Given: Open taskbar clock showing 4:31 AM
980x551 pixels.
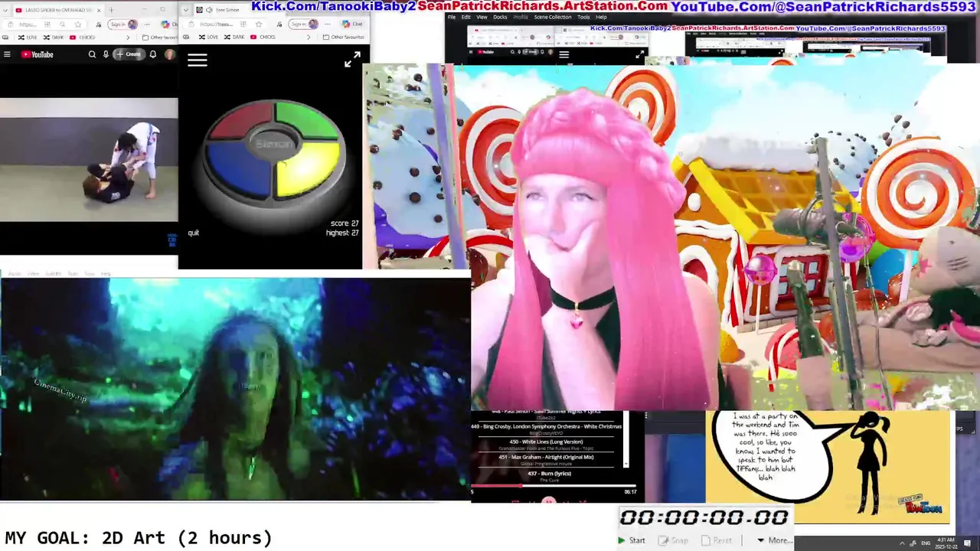Looking at the screenshot, I should (946, 543).
